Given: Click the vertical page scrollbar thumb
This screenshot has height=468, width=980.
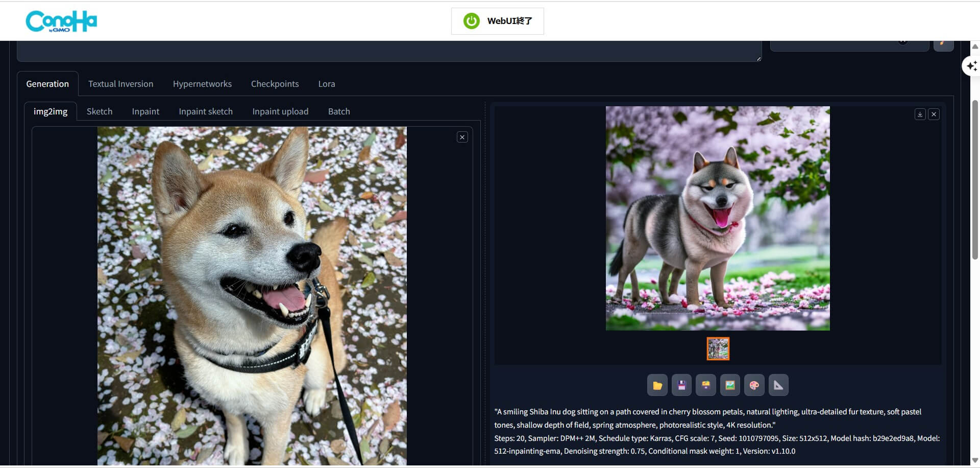Looking at the screenshot, I should (975, 180).
